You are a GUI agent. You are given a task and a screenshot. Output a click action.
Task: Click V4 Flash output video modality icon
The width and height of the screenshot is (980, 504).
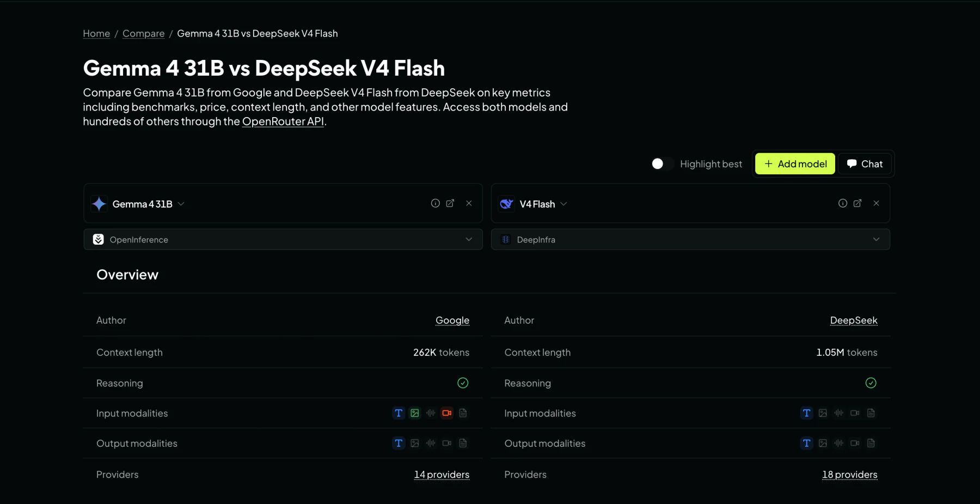[855, 443]
